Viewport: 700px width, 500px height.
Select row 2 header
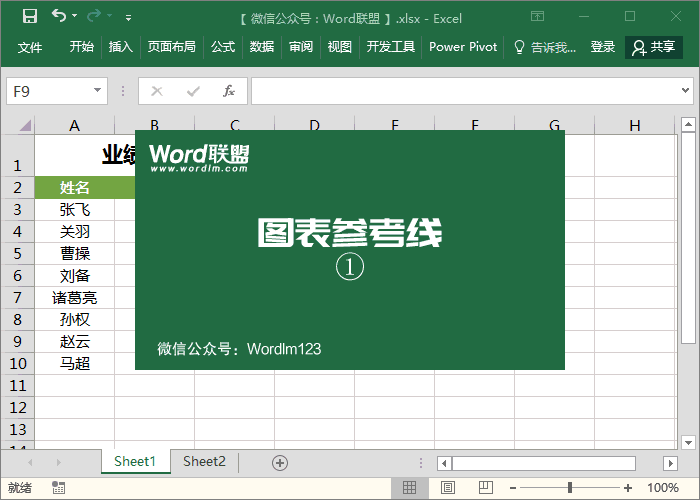[x=17, y=188]
